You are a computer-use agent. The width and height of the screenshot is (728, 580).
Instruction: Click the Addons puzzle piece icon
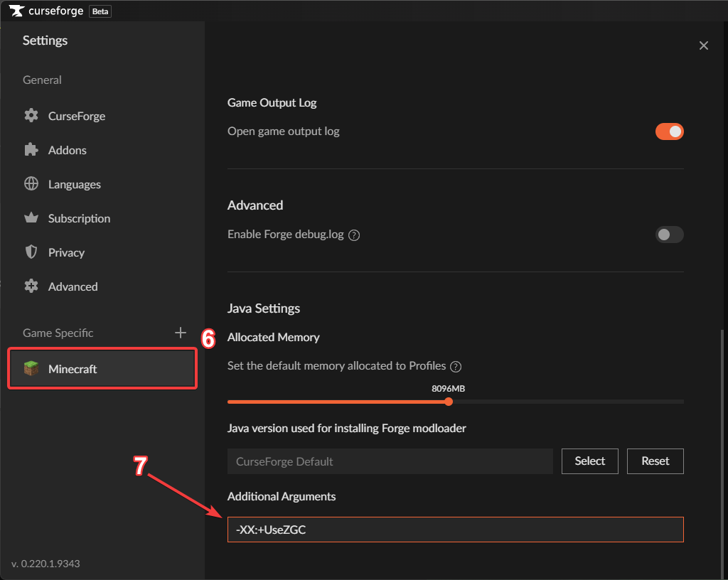pyautogui.click(x=31, y=149)
